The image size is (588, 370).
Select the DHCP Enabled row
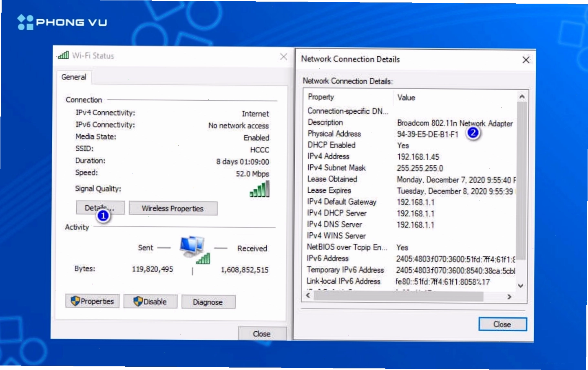pyautogui.click(x=410, y=145)
